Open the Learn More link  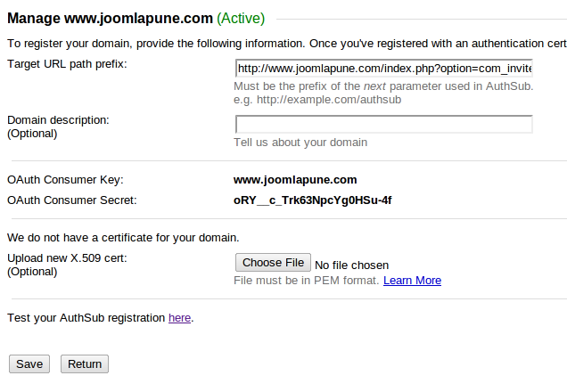pyautogui.click(x=412, y=281)
